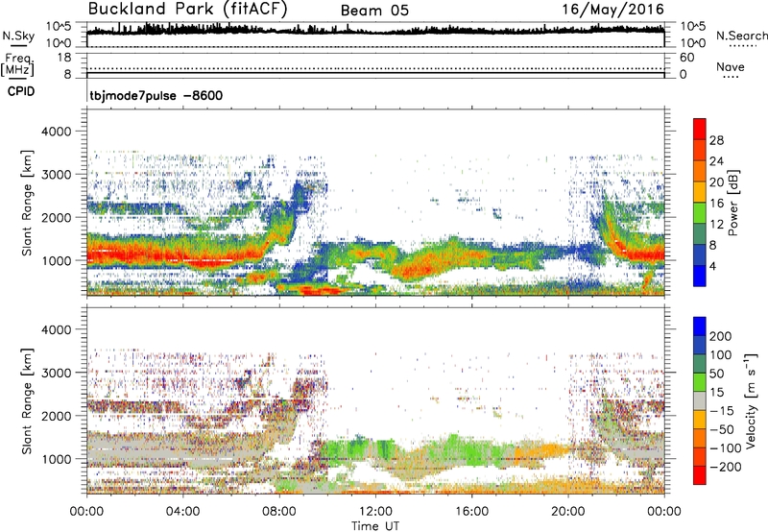
Task: Click the gray band of the Velocity color bar
Action: click(700, 401)
